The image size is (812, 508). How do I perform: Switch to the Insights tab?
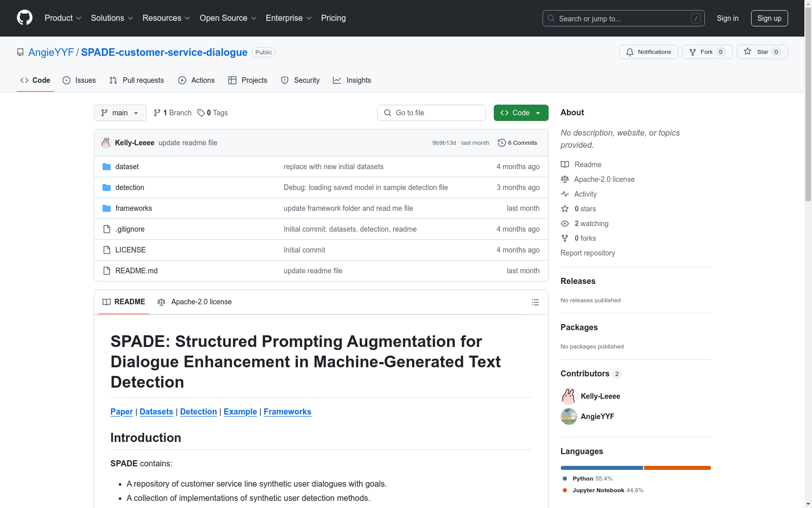coord(352,80)
